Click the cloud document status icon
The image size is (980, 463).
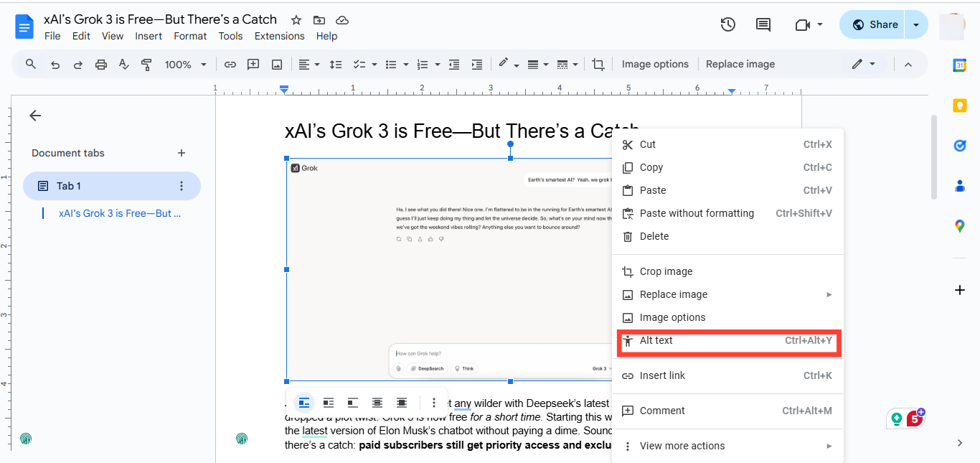coord(342,20)
